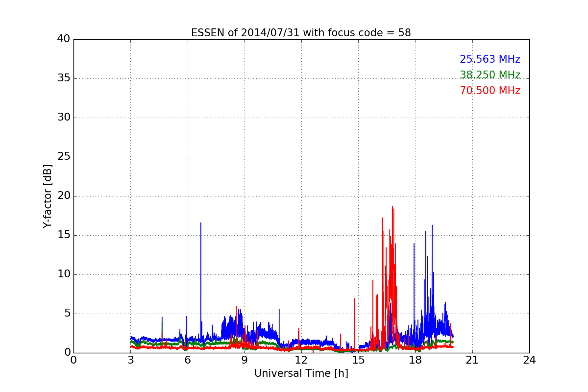588x392 pixels.
Task: Click the y-axis tick label 10
Action: 64,274
